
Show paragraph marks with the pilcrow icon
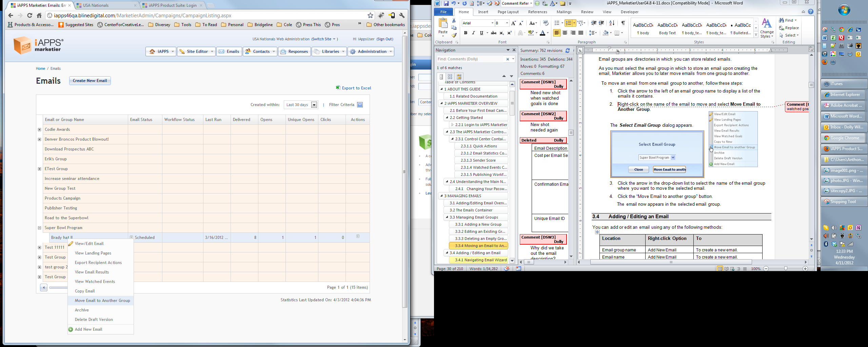pos(623,23)
